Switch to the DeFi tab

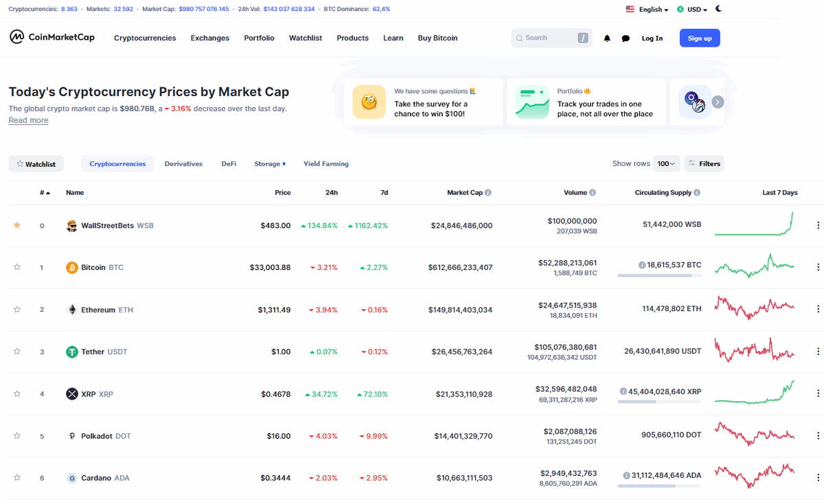pyautogui.click(x=229, y=164)
